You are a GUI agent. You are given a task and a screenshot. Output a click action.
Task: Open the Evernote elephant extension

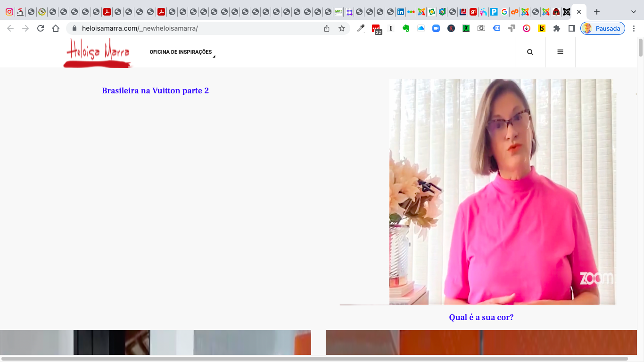click(406, 28)
